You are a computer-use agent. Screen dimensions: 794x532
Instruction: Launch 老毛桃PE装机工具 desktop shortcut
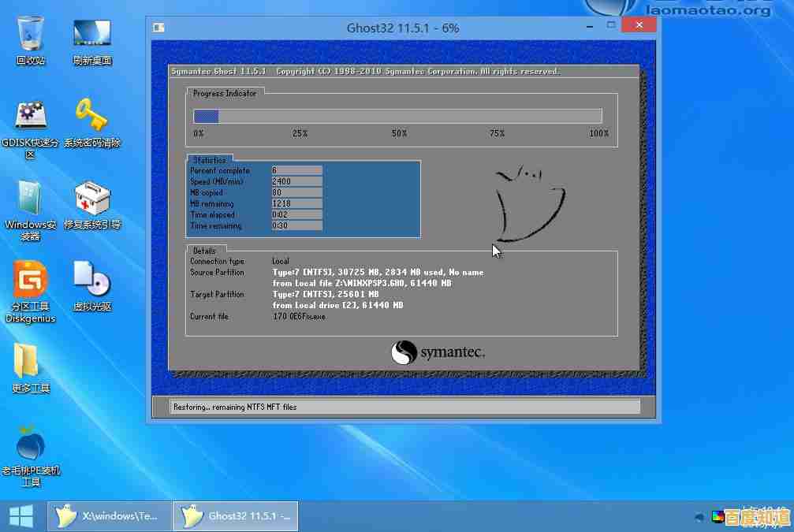(x=31, y=445)
